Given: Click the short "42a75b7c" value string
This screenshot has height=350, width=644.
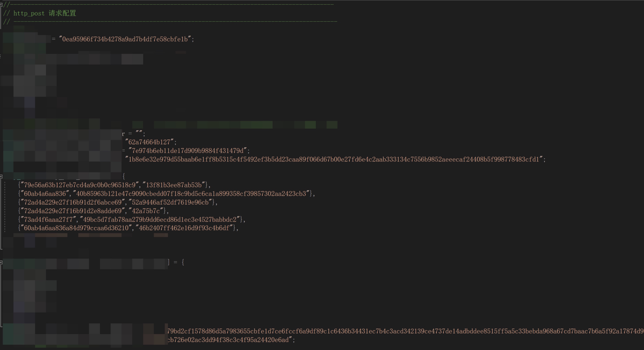Looking at the screenshot, I should pyautogui.click(x=146, y=211).
